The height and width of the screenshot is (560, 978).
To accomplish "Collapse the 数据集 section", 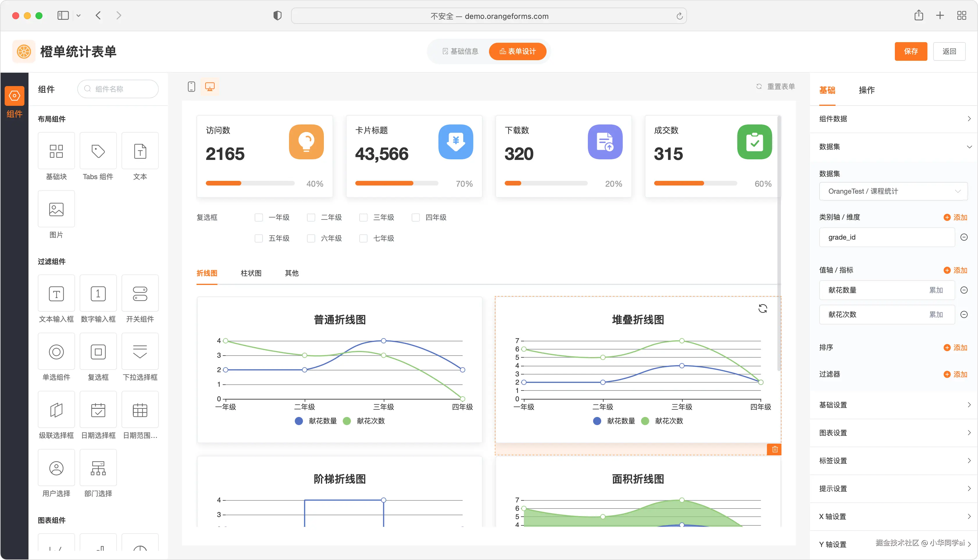I will tap(894, 147).
